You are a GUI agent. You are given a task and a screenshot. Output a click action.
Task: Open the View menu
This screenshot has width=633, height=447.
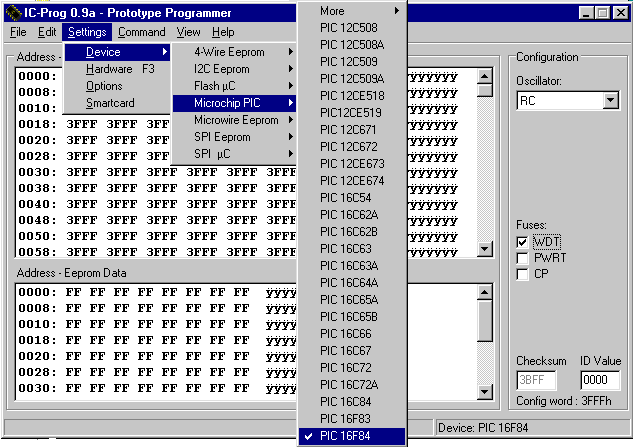188,32
